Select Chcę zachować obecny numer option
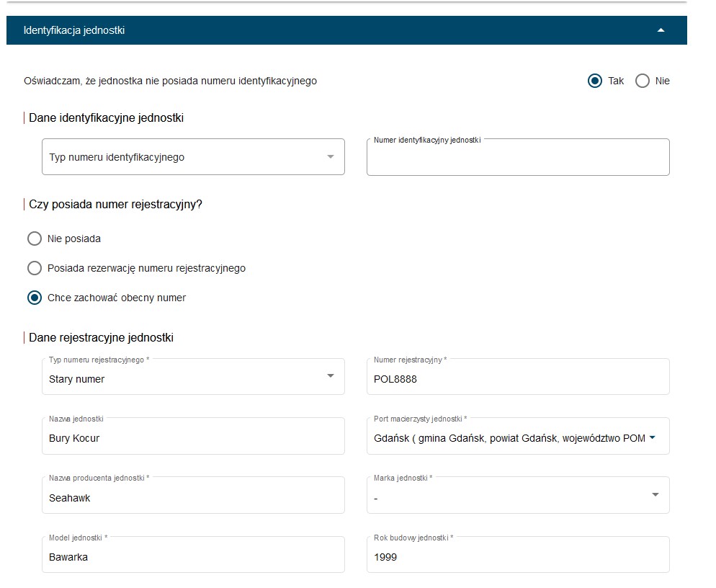The image size is (716, 588). click(35, 298)
